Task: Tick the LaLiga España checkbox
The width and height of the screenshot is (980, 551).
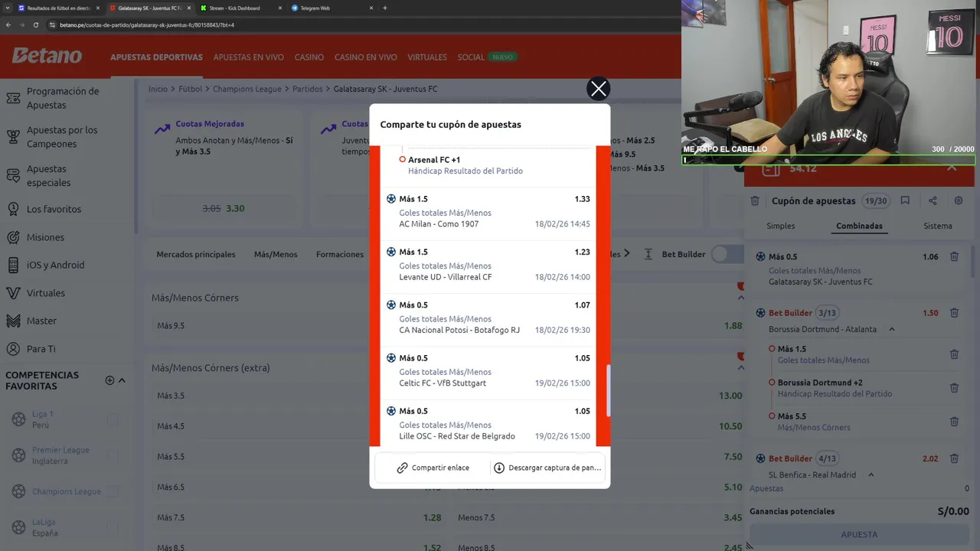Action: point(113,527)
